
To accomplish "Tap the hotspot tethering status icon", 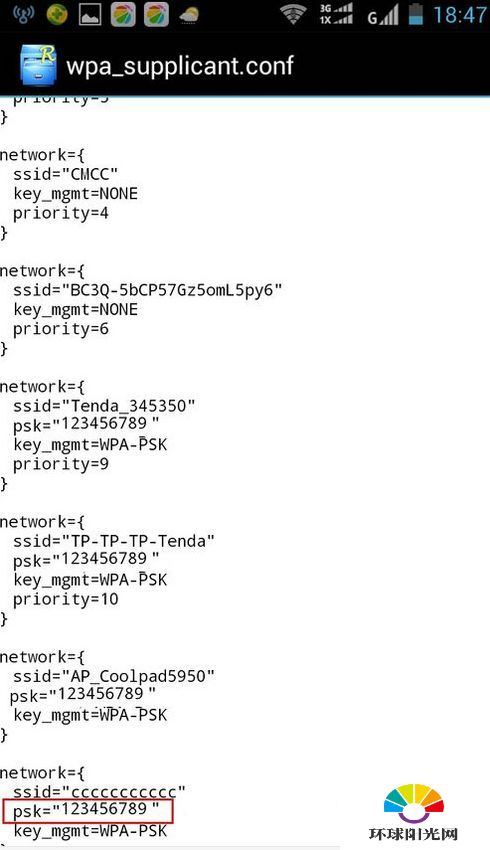I will 23,15.
